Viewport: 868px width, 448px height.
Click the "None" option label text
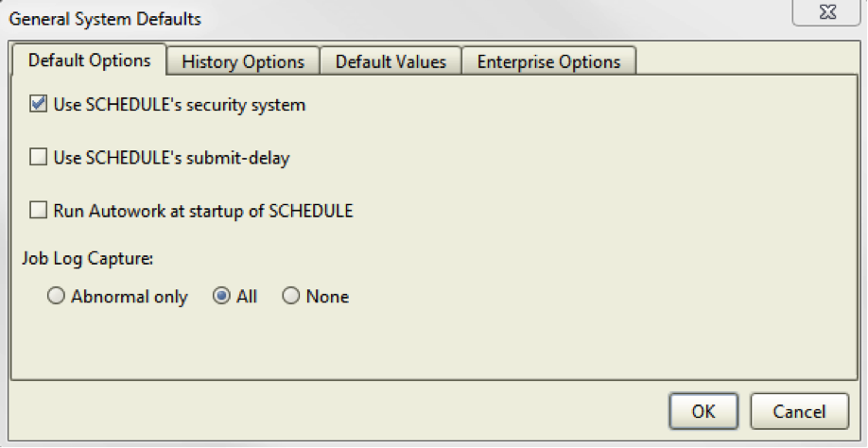click(327, 297)
